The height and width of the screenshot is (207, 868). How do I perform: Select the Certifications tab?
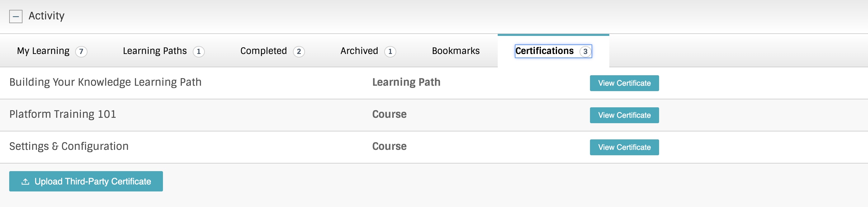click(553, 51)
